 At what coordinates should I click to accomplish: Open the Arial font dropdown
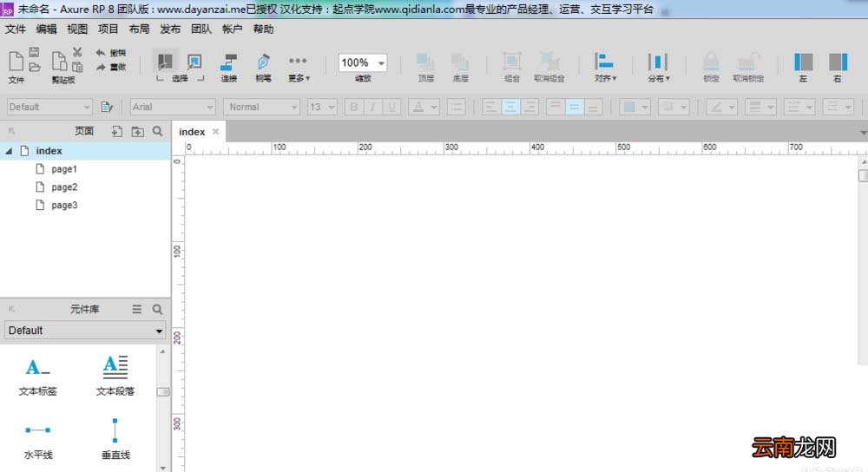pyautogui.click(x=173, y=107)
